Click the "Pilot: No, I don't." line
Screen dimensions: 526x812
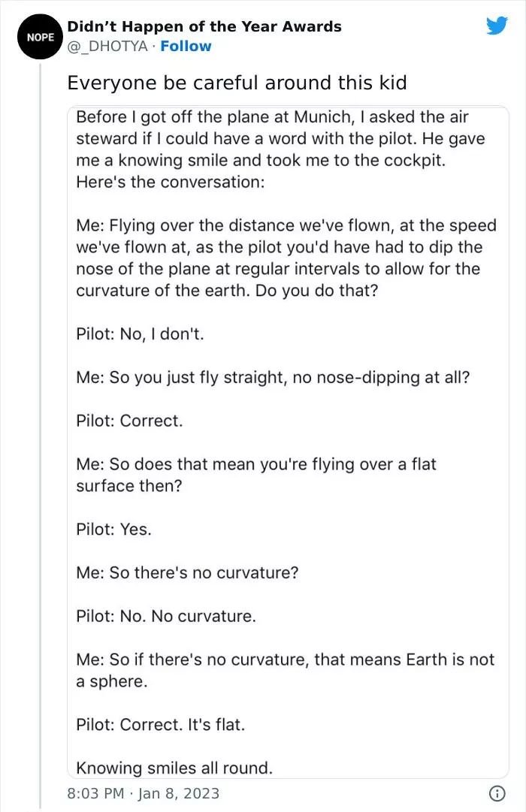[x=140, y=334]
